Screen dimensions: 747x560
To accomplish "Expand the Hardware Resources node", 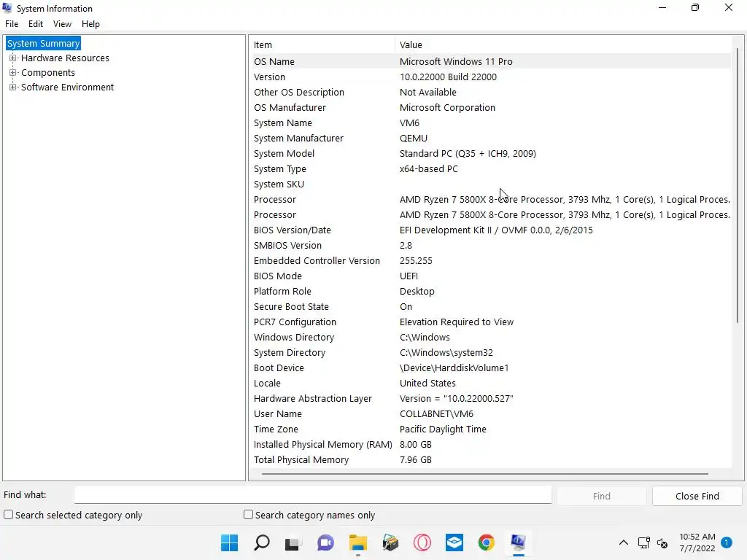I will pos(13,58).
